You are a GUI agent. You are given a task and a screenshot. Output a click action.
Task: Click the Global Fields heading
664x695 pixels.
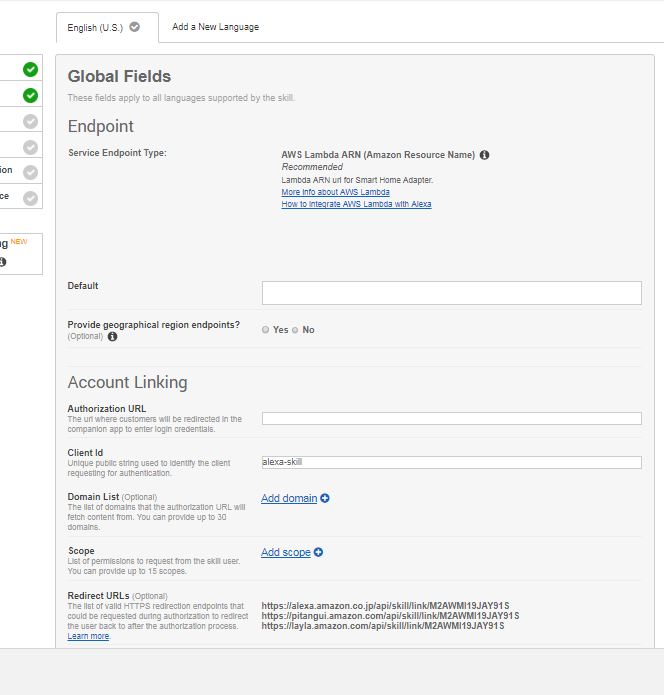click(x=119, y=76)
